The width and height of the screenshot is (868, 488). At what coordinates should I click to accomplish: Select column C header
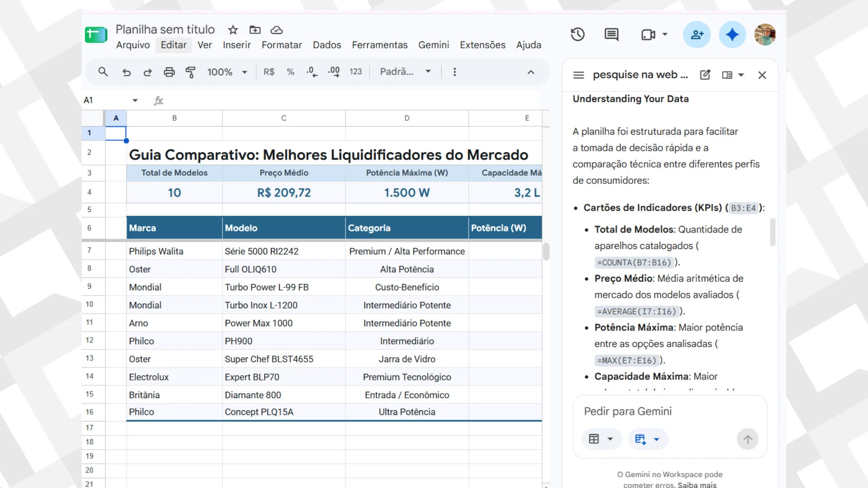(284, 118)
